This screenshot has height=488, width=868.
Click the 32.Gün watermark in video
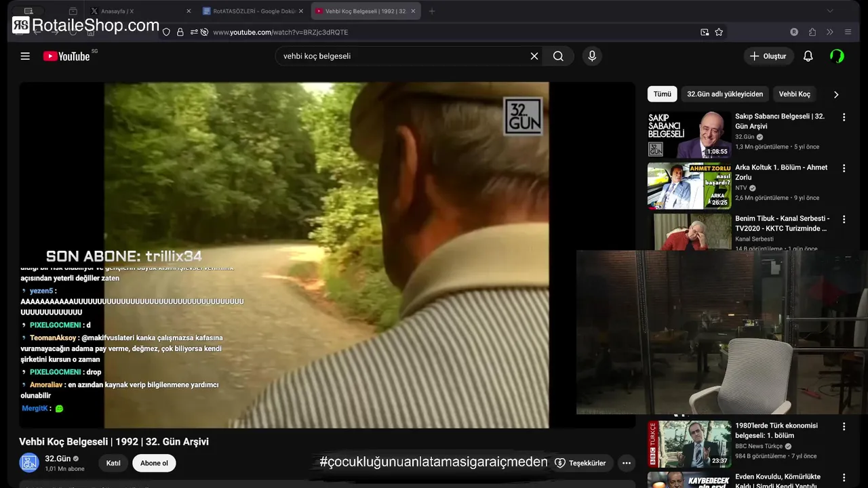point(523,116)
